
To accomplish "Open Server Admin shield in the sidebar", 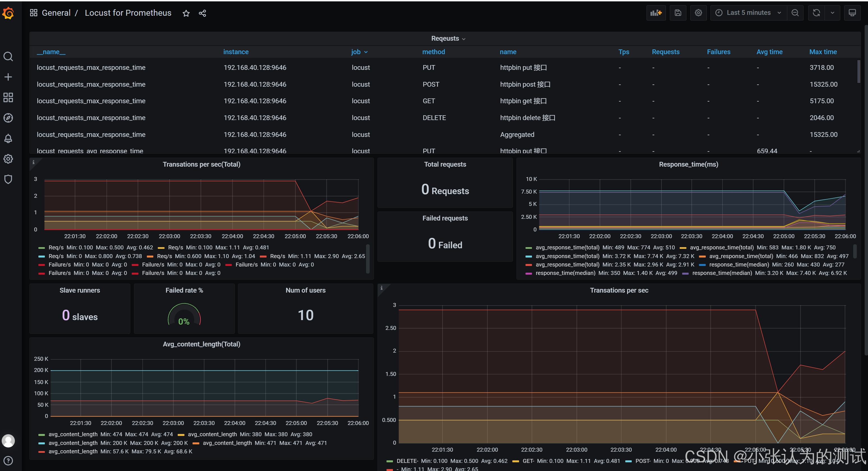I will tap(8, 179).
